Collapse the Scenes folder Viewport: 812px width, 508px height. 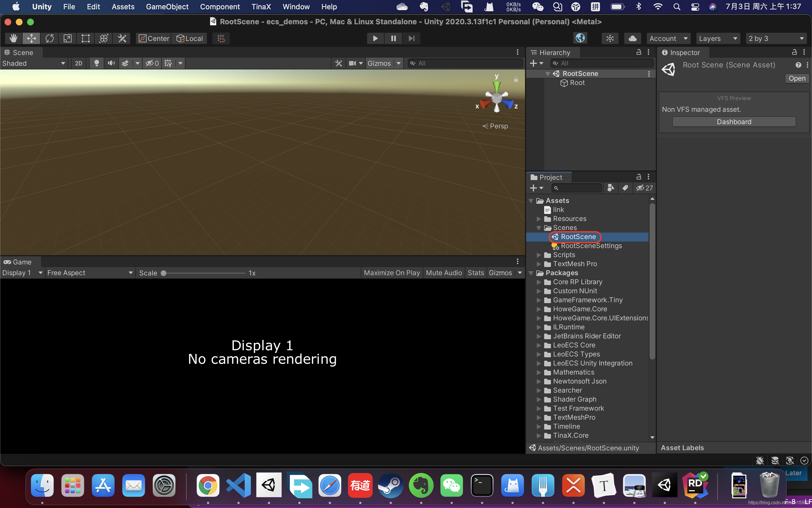[539, 228]
